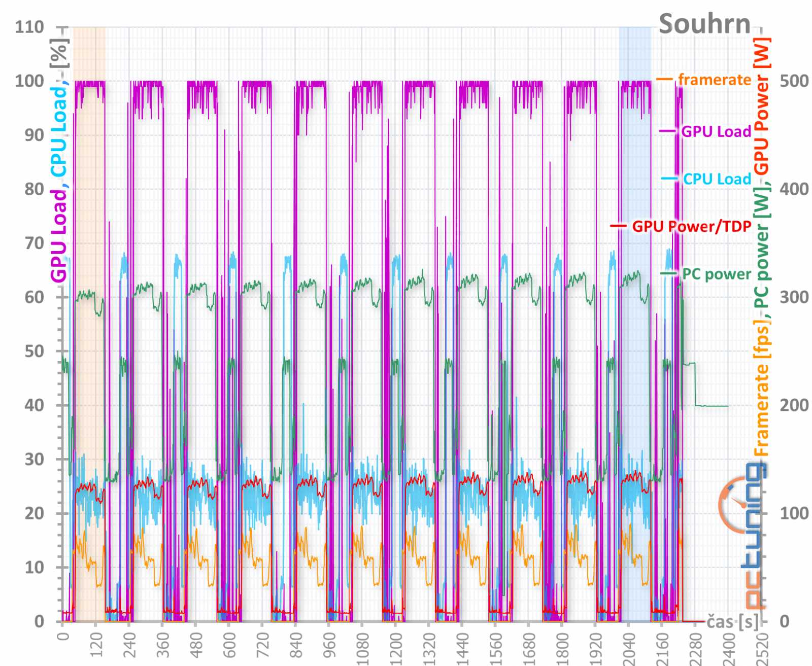
Task: Click time axis tick 2280
Action: [x=695, y=649]
